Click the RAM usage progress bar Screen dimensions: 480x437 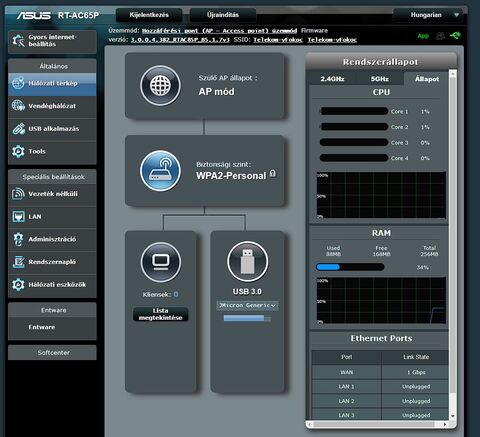[350, 267]
